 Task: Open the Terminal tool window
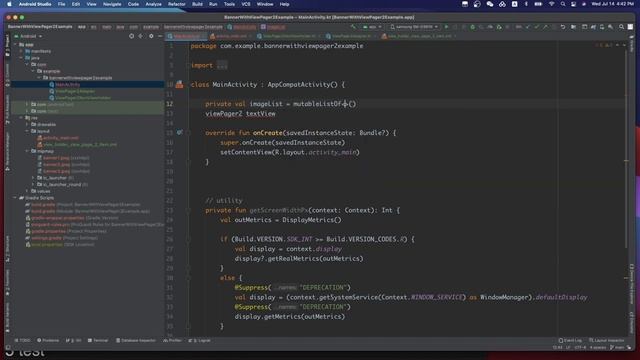(98, 340)
